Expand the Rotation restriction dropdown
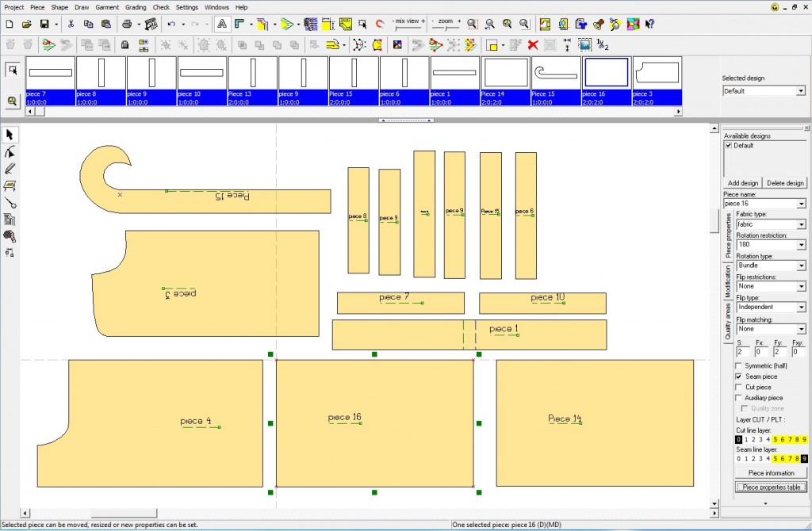This screenshot has width=812, height=531. [801, 245]
